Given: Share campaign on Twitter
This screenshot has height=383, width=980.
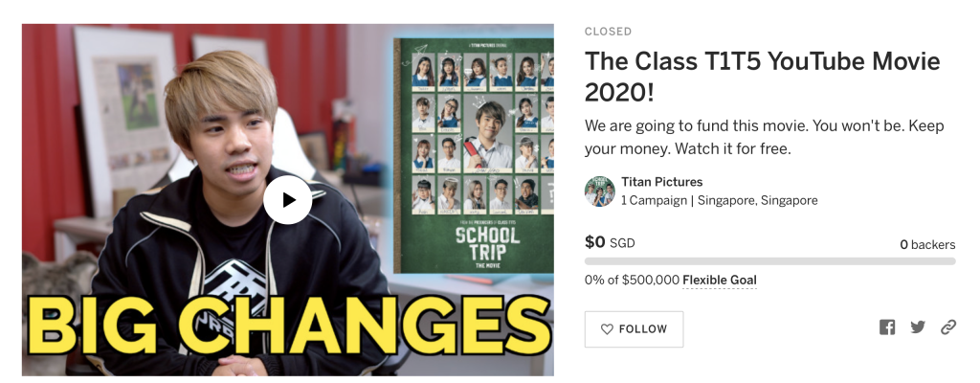Looking at the screenshot, I should coord(918,327).
